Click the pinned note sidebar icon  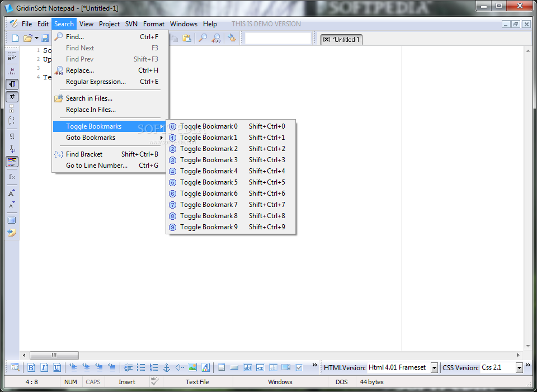pyautogui.click(x=12, y=233)
